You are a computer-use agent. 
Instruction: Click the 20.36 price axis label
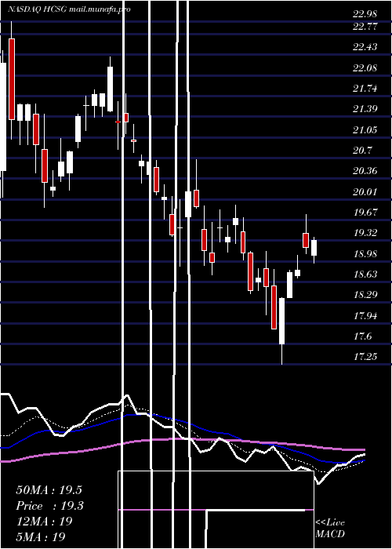click(365, 171)
